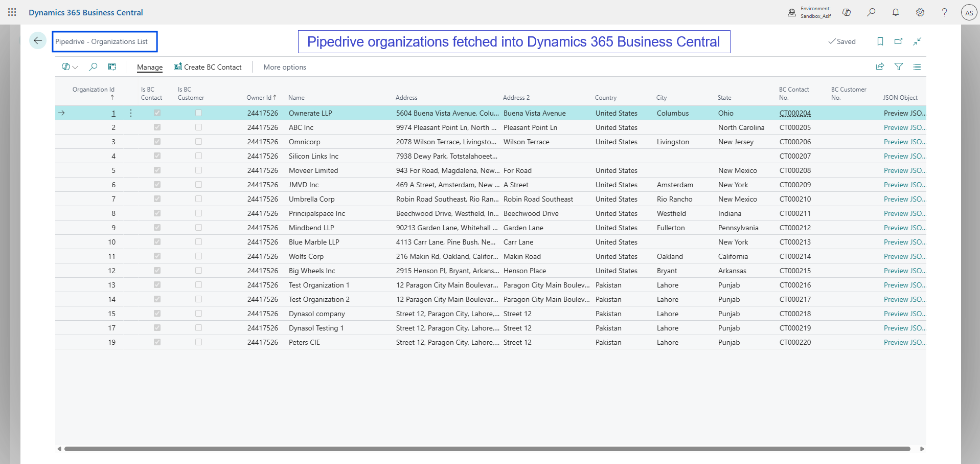Click the notifications bell icon
This screenshot has height=464, width=980.
pos(895,12)
